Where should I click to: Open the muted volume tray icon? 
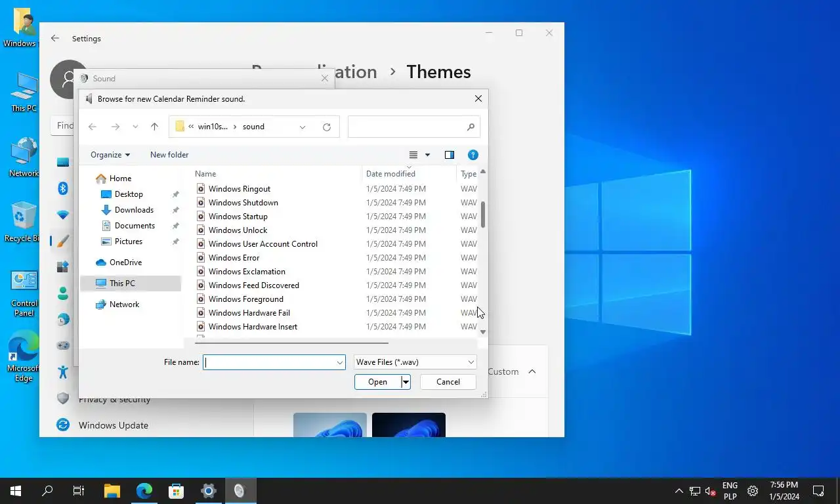click(710, 491)
